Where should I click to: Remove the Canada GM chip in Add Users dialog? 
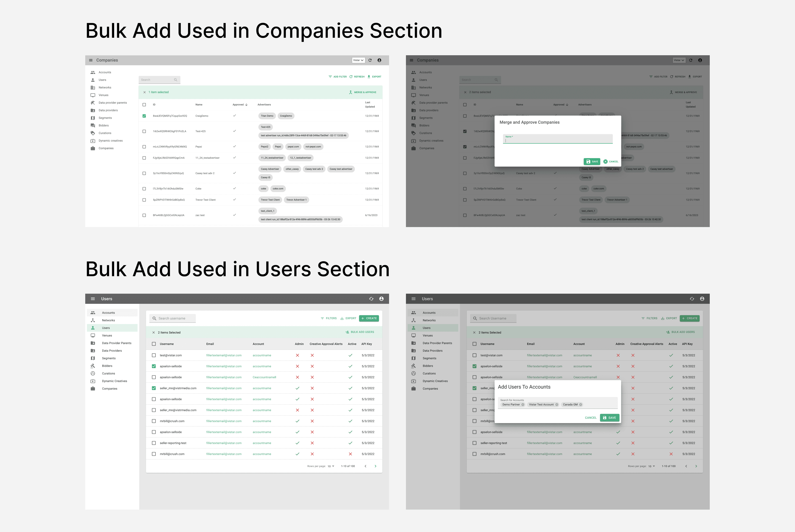[x=580, y=404]
